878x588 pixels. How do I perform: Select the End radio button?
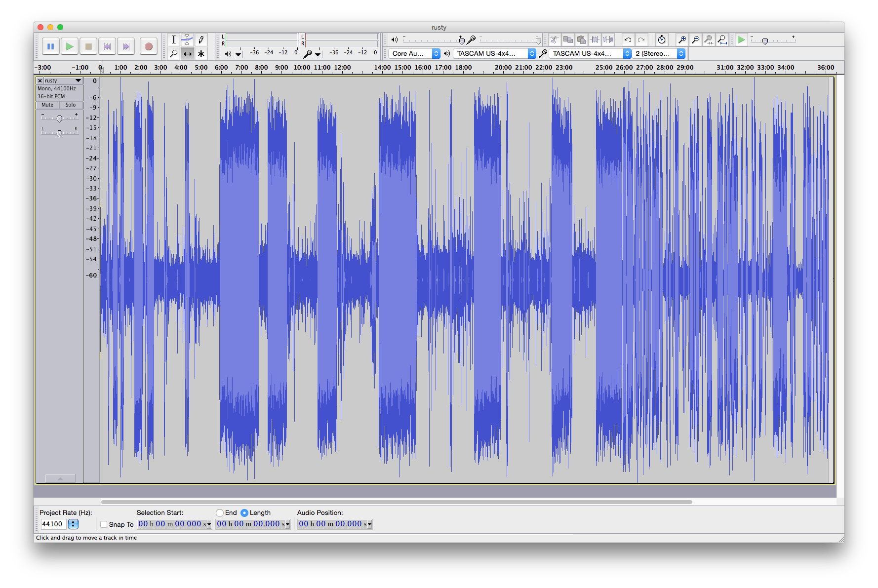220,513
